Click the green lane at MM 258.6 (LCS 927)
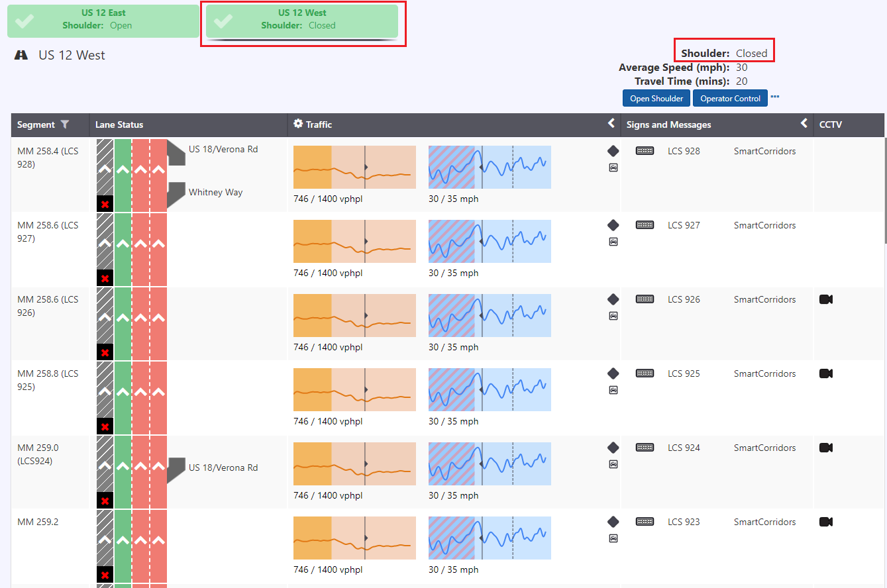Image resolution: width=887 pixels, height=588 pixels. click(x=123, y=250)
